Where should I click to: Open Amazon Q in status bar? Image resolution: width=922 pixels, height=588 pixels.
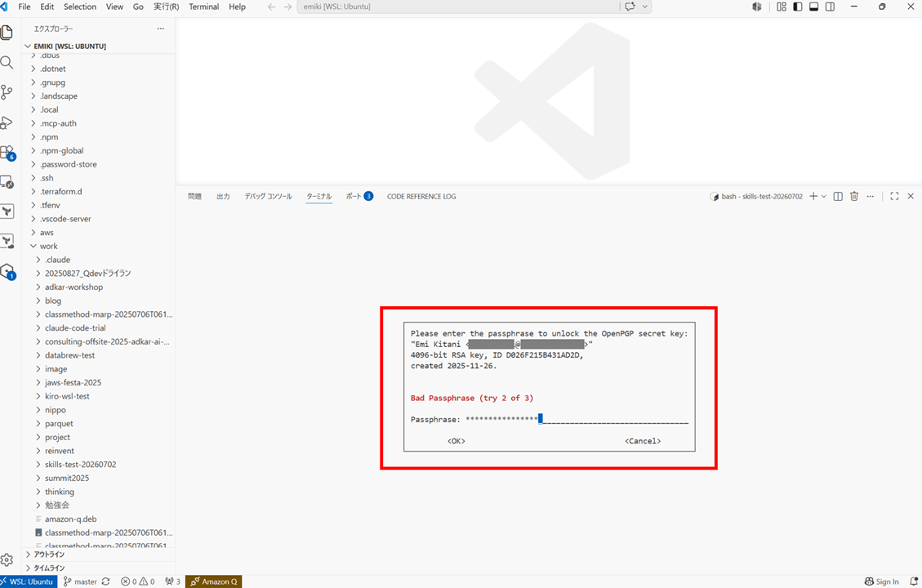213,581
